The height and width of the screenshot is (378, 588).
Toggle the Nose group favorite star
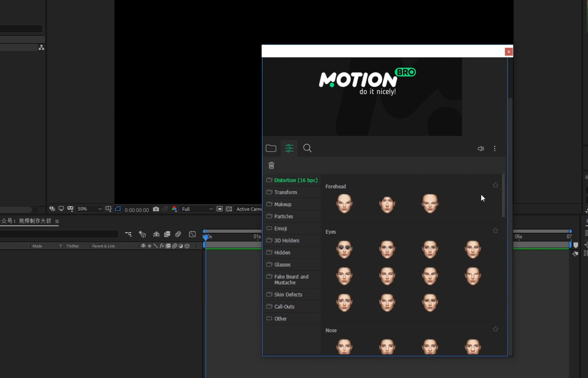[495, 329]
